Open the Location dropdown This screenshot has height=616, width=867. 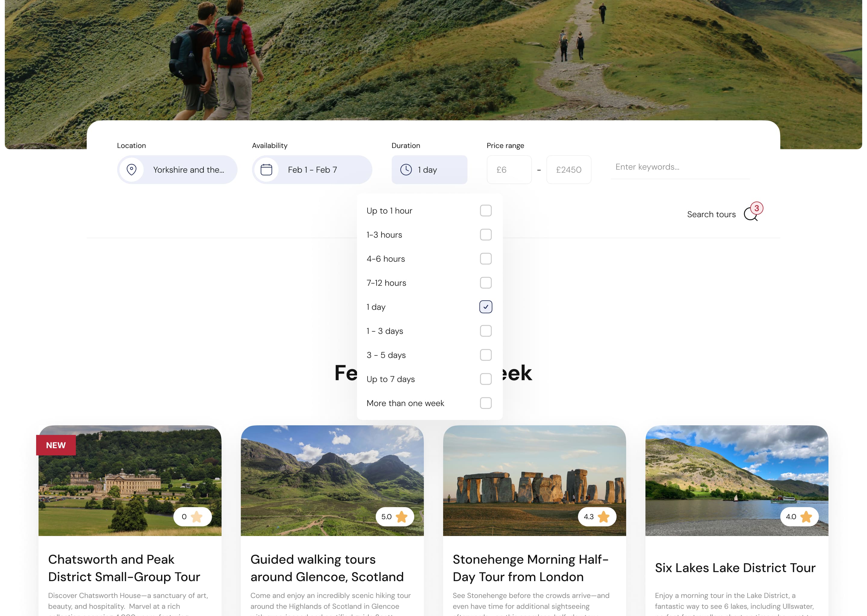(x=177, y=170)
